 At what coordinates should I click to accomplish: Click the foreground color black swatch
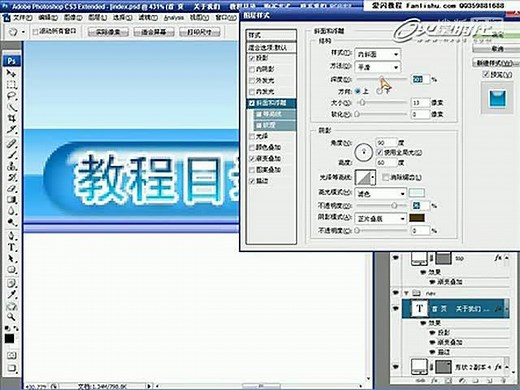[x=9, y=339]
